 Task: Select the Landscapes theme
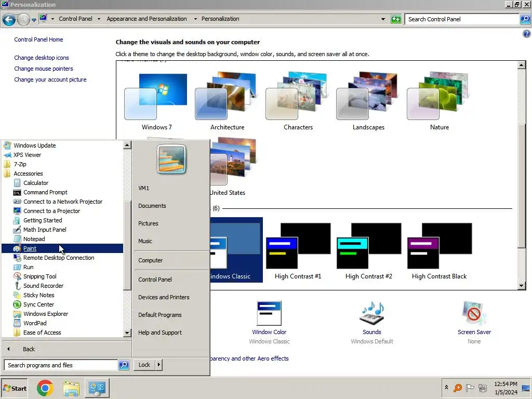click(x=368, y=102)
